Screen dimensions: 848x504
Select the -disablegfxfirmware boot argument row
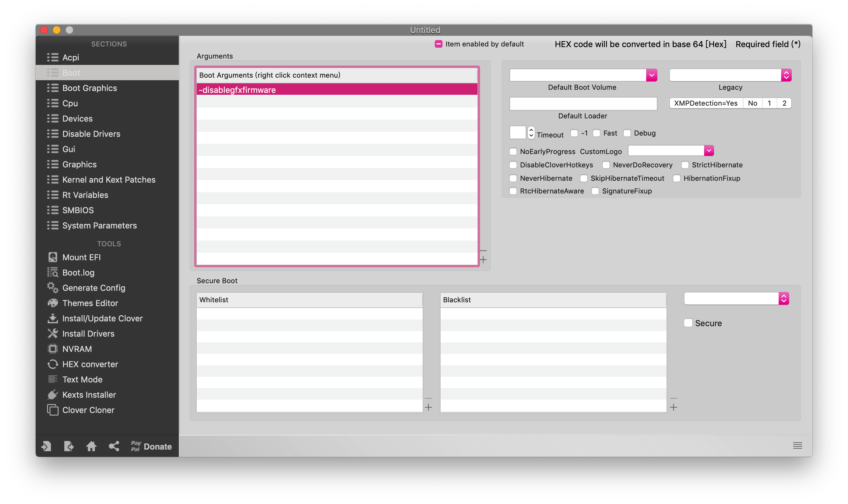337,90
